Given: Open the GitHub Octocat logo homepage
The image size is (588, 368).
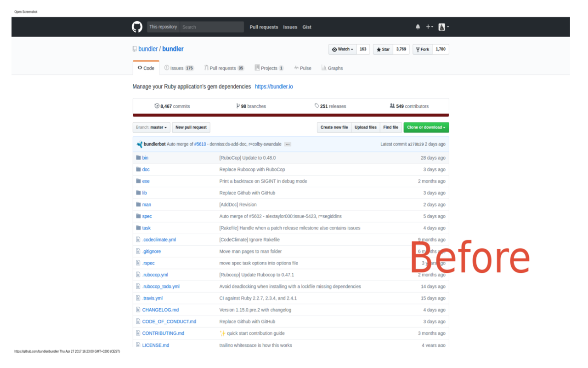Looking at the screenshot, I should 137,27.
